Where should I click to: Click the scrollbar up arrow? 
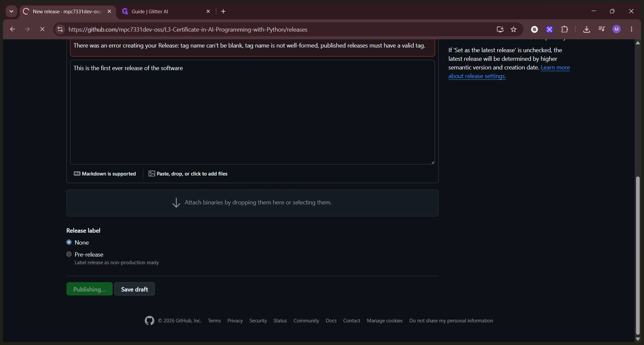pos(638,43)
